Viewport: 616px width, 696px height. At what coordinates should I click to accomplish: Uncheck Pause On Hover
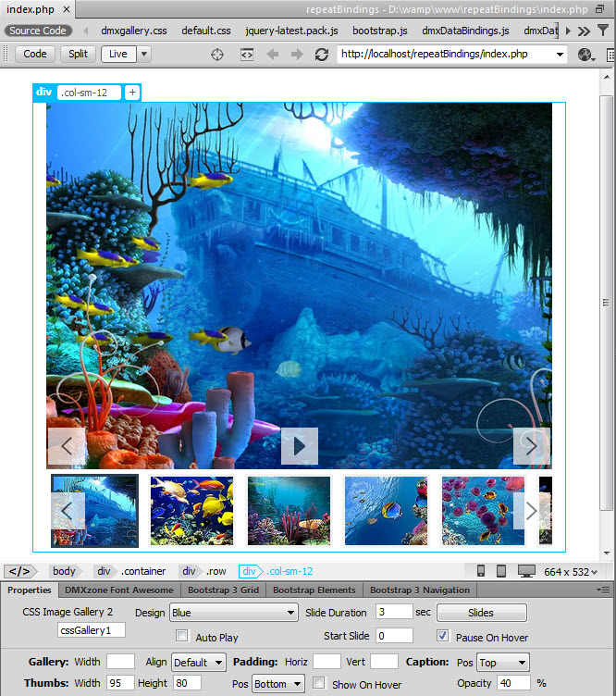(x=442, y=636)
